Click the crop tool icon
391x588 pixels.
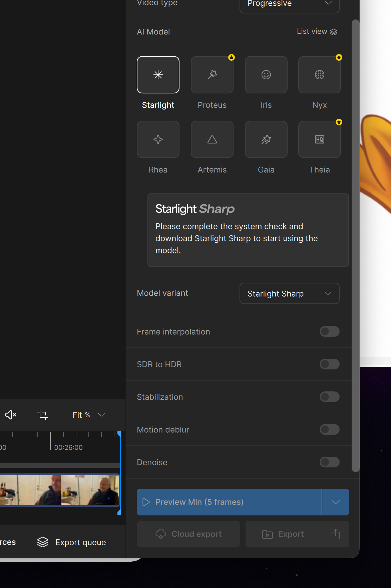[43, 415]
